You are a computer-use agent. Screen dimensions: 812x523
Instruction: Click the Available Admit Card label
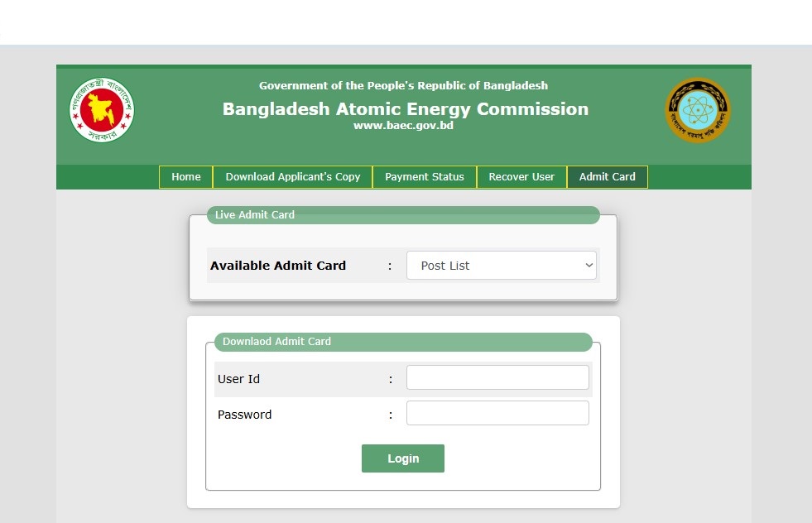278,266
